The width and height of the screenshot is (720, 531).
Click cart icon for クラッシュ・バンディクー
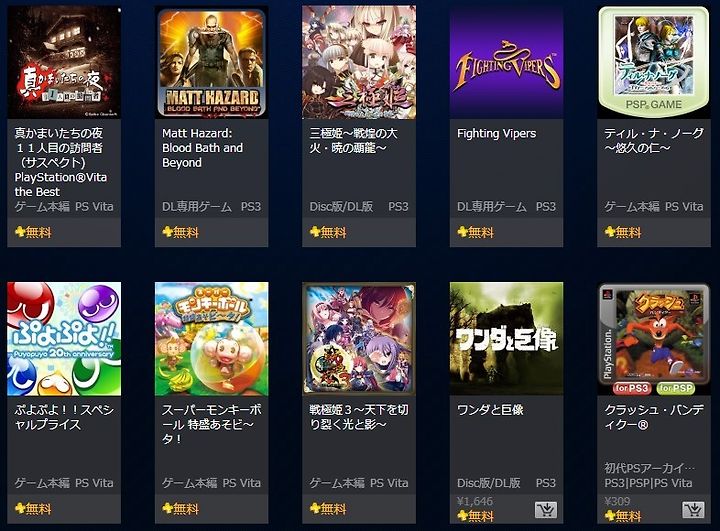[x=693, y=509]
